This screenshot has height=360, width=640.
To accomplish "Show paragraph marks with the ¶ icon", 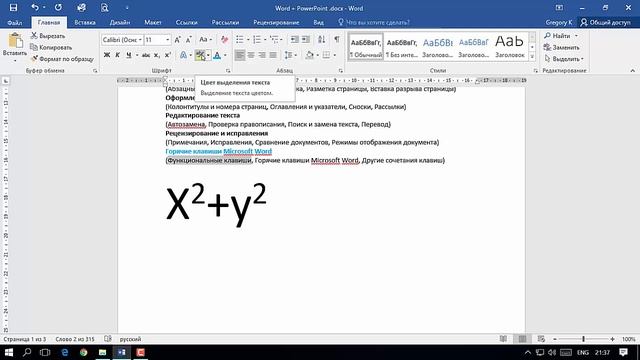I will click(337, 40).
